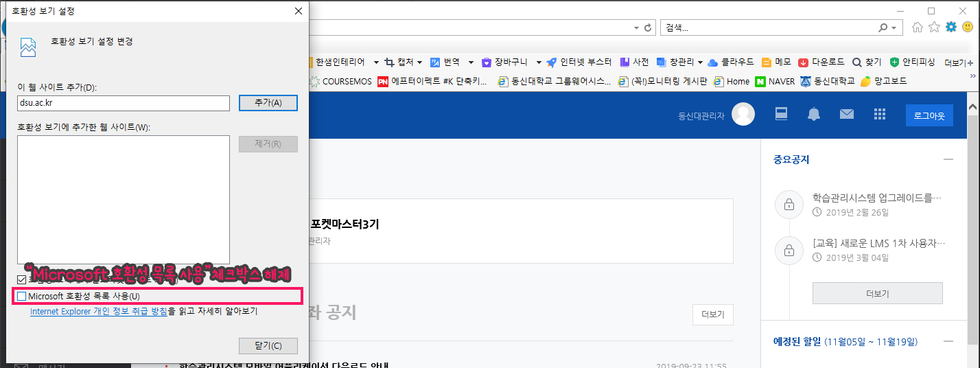Expand the 창관리 dropdown arrow

[700, 62]
